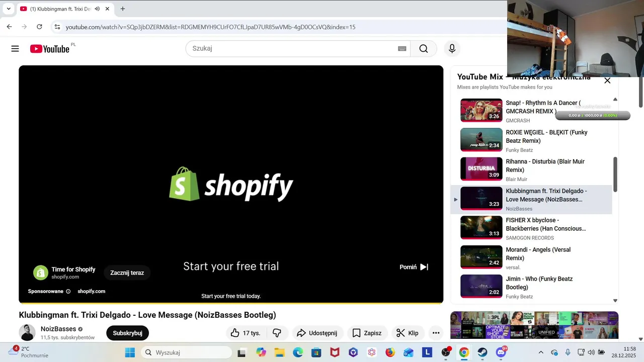Screen dimensions: 644x362
Task: Click the YouTube logo to go home
Action: click(49, 49)
